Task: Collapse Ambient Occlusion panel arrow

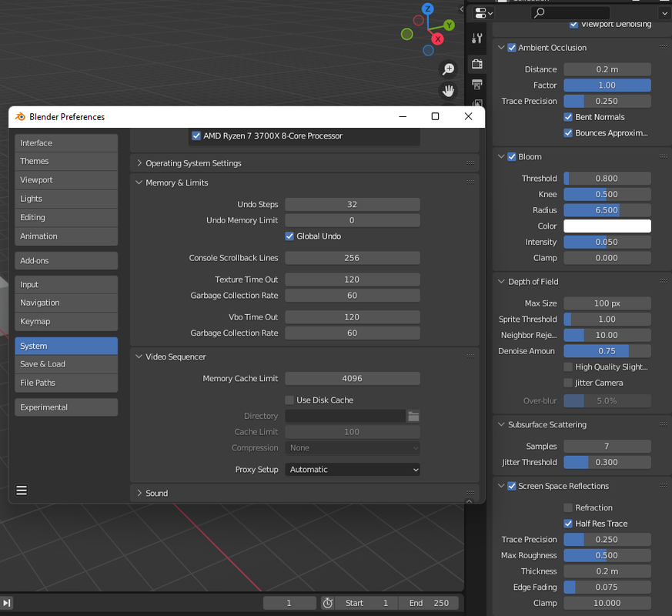Action: (501, 47)
